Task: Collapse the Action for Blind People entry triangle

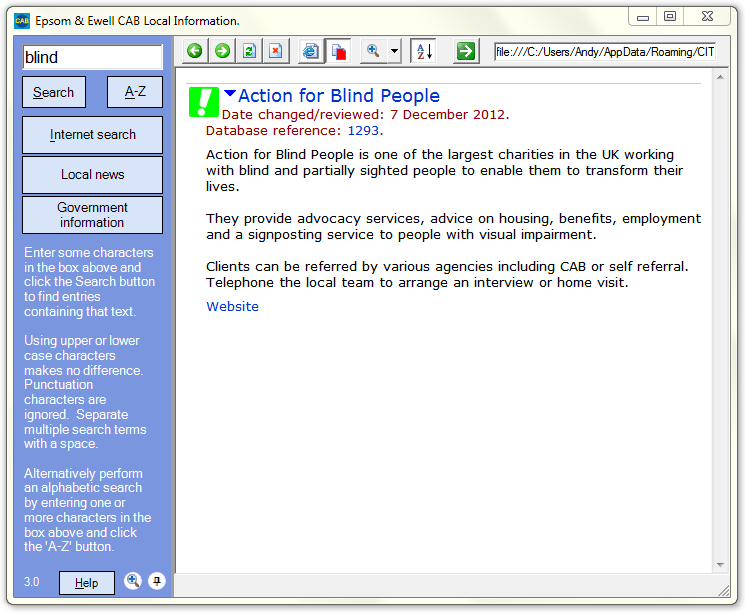Action: point(230,93)
